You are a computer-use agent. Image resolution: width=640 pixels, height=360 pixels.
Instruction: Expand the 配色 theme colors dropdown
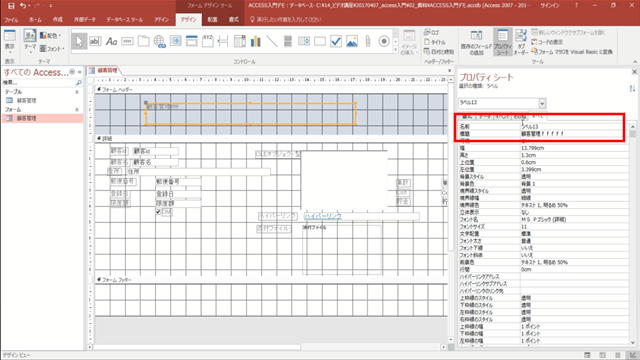point(51,36)
